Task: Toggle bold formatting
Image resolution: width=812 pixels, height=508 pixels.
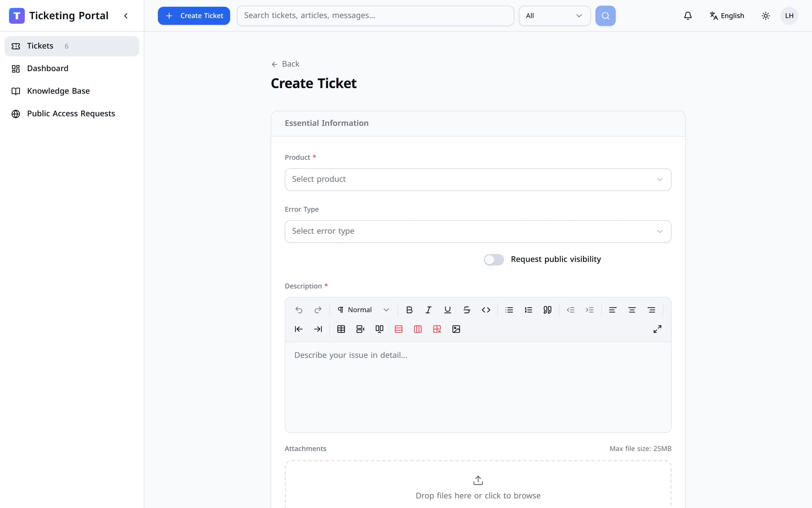Action: pyautogui.click(x=409, y=310)
